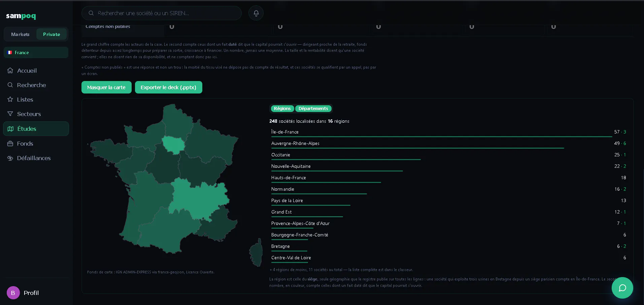
Task: Select the Régions view
Action: [282, 109]
